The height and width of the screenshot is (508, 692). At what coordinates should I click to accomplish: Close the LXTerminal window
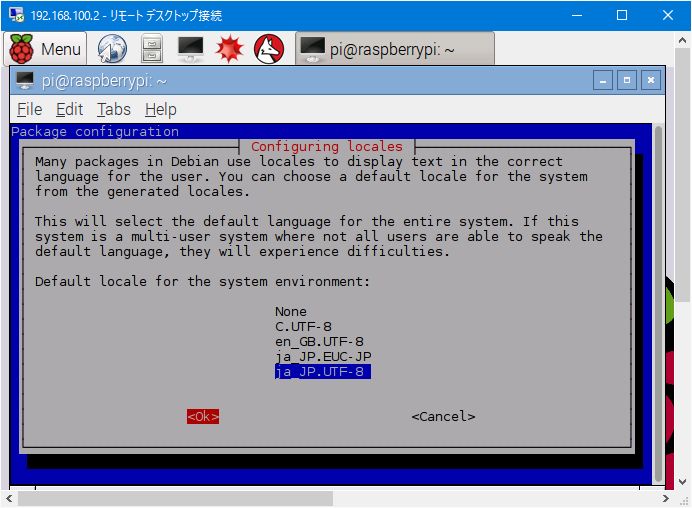tap(651, 80)
